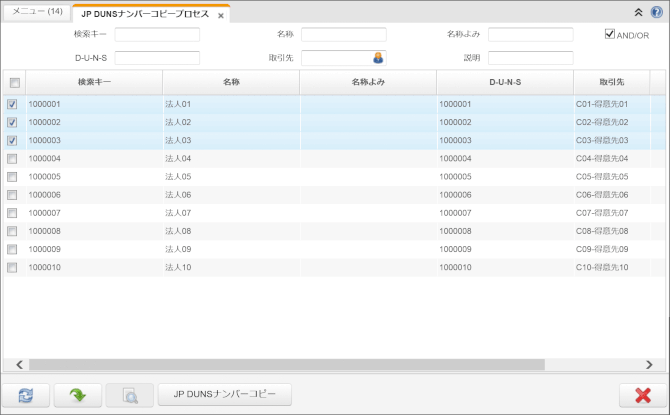Viewport: 670px width, 415px height.
Task: Click the refresh icon button
Action: 26,395
